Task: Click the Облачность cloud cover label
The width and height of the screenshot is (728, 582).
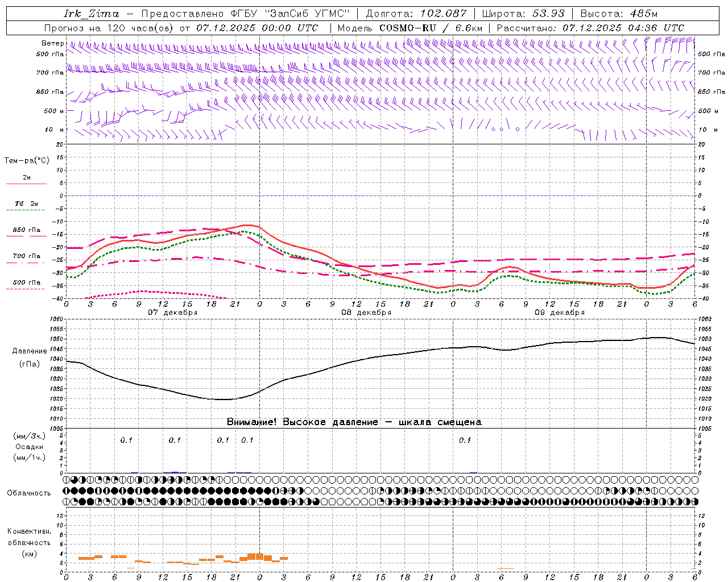Action: [x=29, y=493]
